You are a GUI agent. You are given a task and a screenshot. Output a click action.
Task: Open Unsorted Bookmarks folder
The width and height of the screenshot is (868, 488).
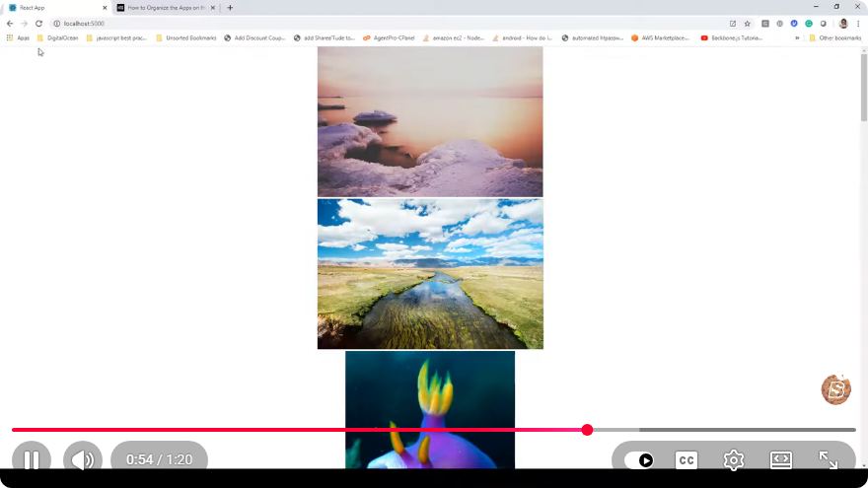pos(186,37)
